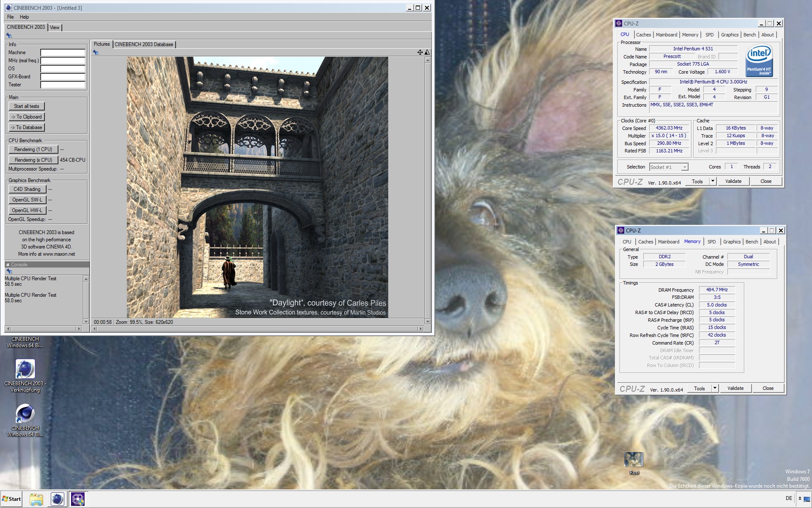The image size is (812, 508).
Task: Open Tools dropdown arrow in upper CPU-Z
Action: coord(713,181)
